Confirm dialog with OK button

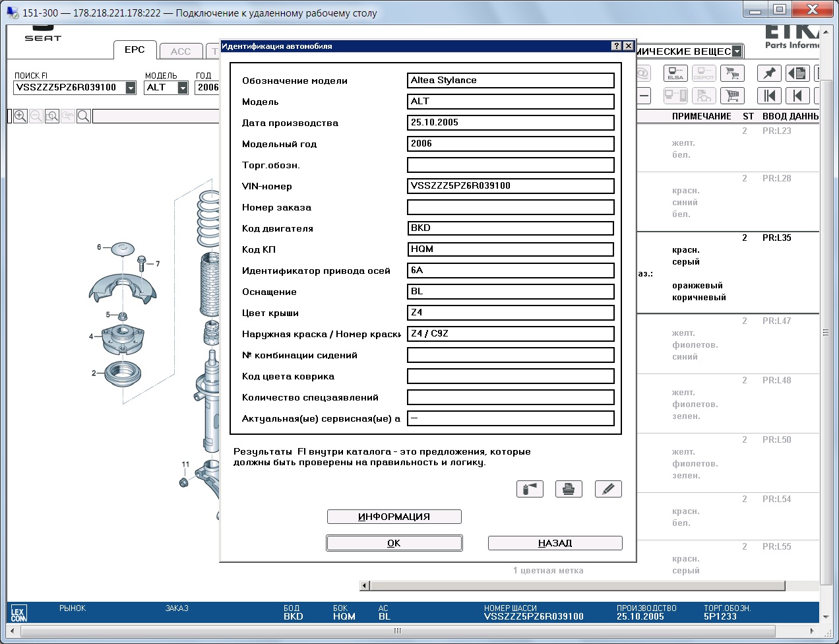click(x=394, y=543)
